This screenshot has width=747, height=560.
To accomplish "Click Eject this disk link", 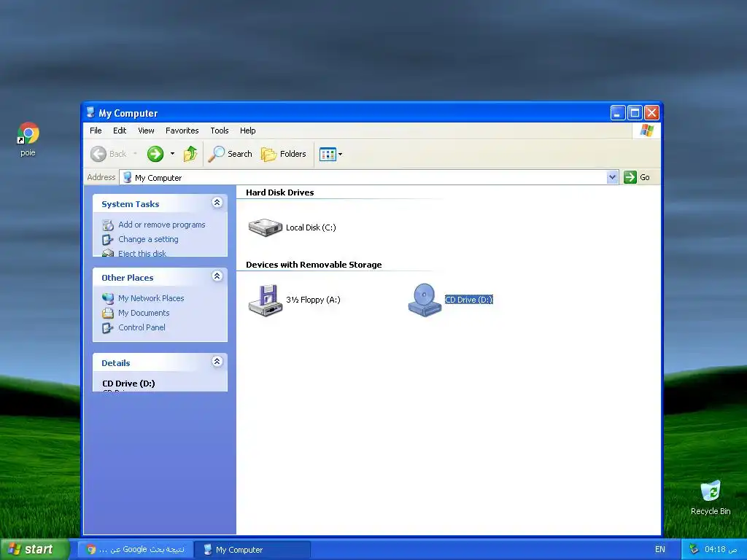I will click(142, 253).
